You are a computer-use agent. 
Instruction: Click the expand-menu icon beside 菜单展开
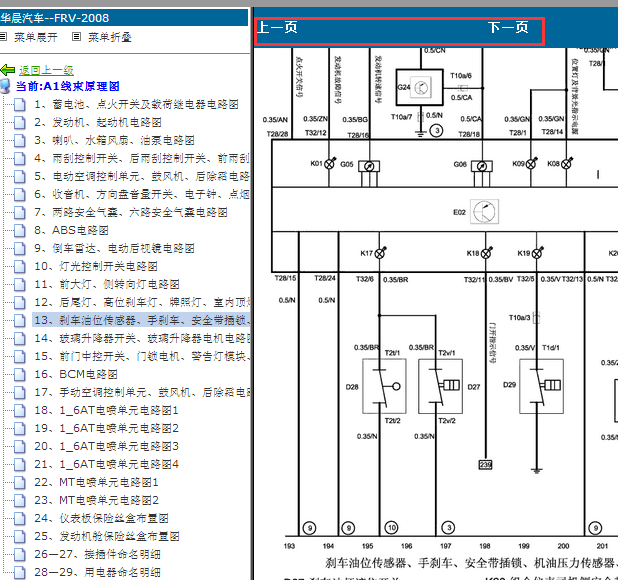[3, 37]
